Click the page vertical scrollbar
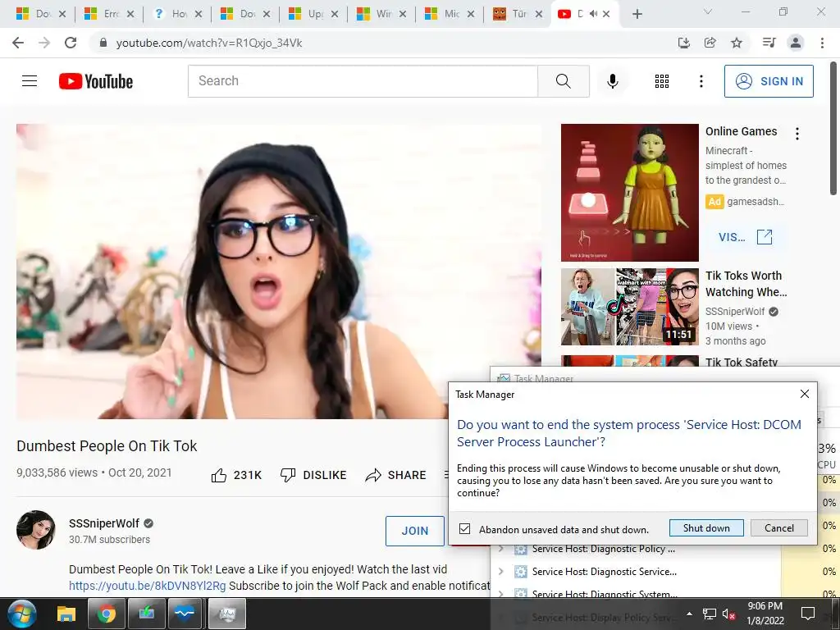 (833, 129)
